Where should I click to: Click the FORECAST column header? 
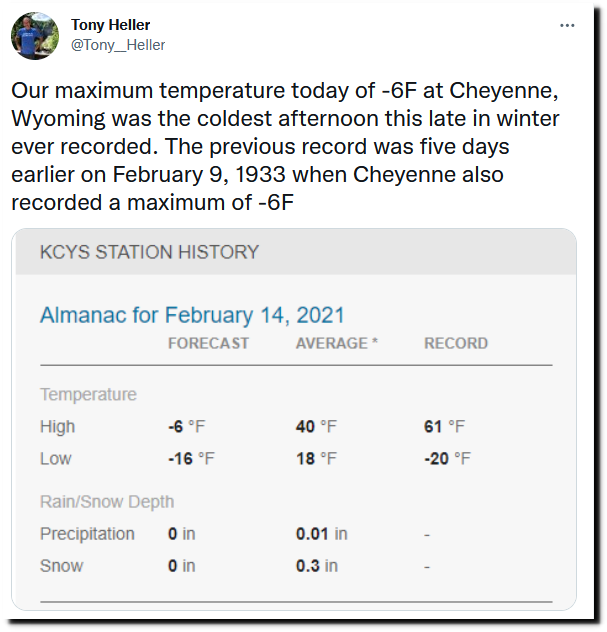coord(208,343)
